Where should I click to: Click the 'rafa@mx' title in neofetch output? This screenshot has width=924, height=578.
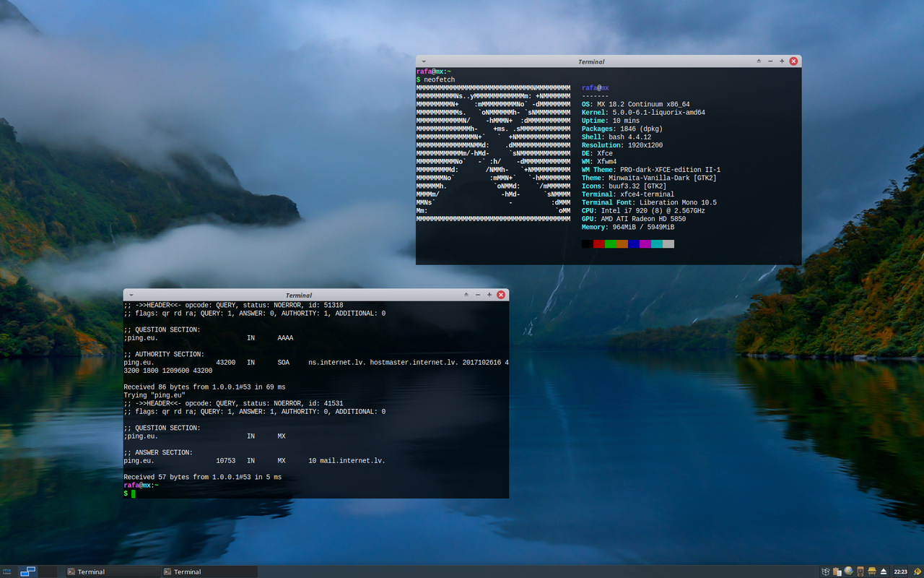click(x=596, y=88)
